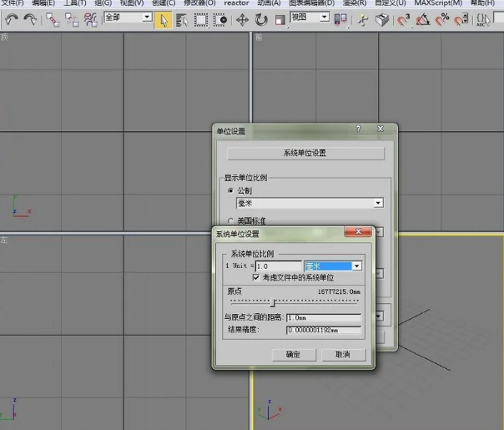Activate the Select and Manipulate tool

point(363,20)
